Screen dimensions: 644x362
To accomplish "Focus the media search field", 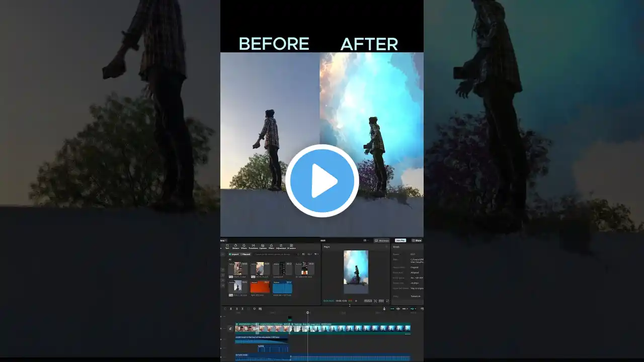I will [275, 254].
